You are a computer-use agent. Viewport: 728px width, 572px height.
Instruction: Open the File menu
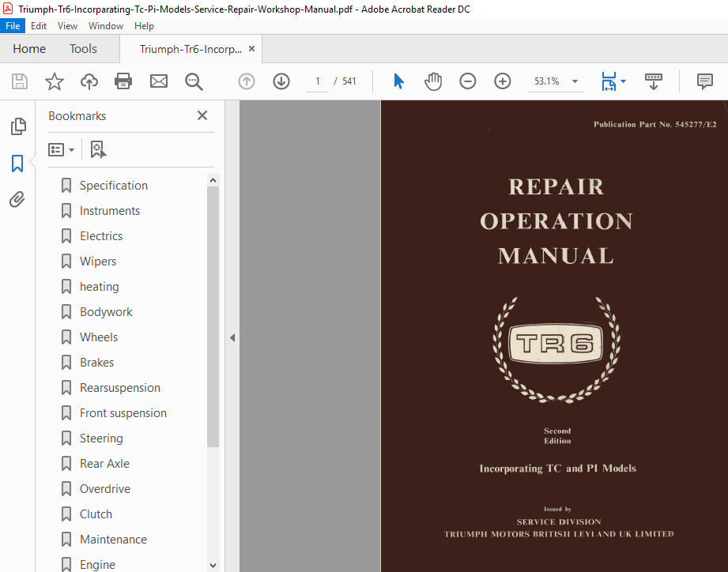[13, 26]
